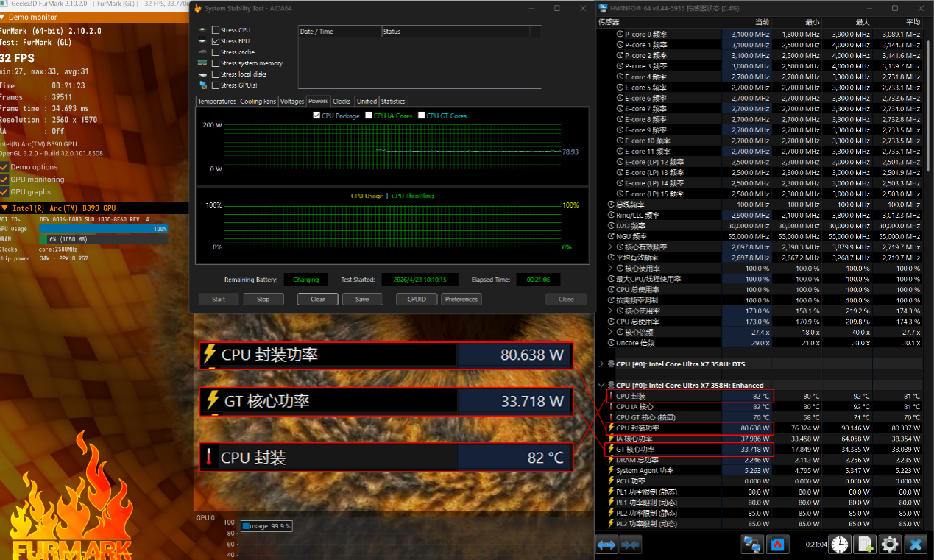Viewport: 934px width, 560px height.
Task: Click the GPU icon beside Stress GPU(s)
Action: (x=202, y=85)
